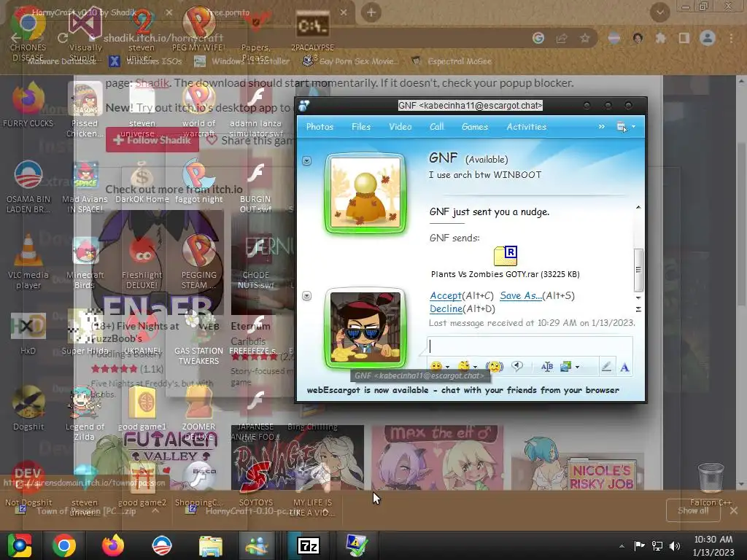This screenshot has width=747, height=560.
Task: Open Activities in messenger toolbar
Action: [527, 127]
